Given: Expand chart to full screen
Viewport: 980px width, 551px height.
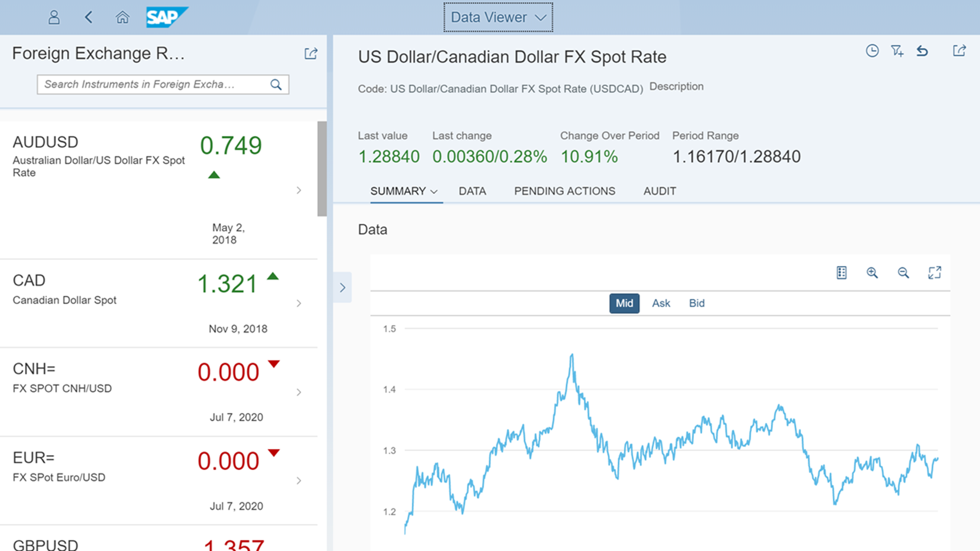Looking at the screenshot, I should tap(934, 273).
